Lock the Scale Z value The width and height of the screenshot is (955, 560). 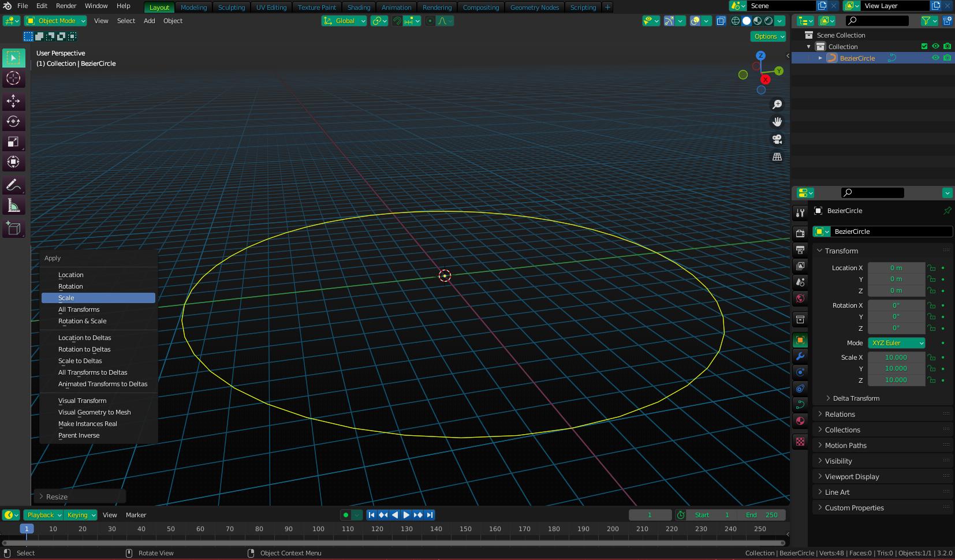(x=931, y=380)
